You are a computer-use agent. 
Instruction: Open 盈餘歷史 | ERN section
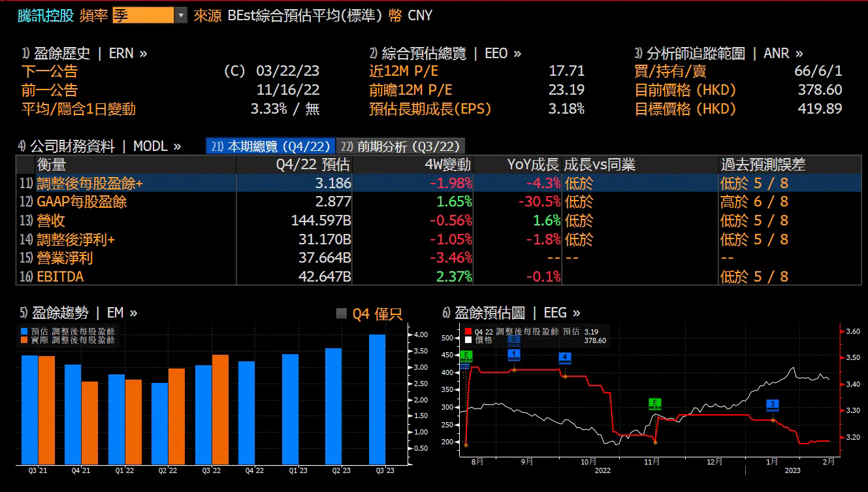point(84,54)
